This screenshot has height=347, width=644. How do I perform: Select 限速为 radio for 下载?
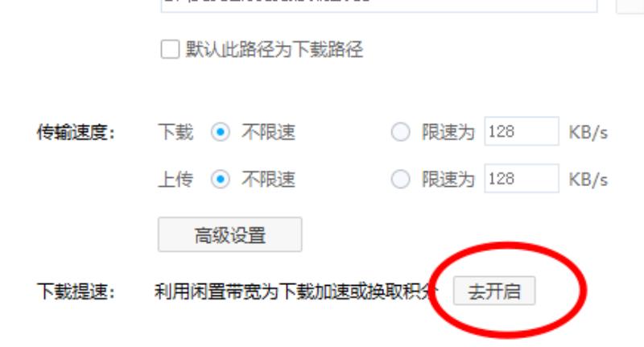400,132
